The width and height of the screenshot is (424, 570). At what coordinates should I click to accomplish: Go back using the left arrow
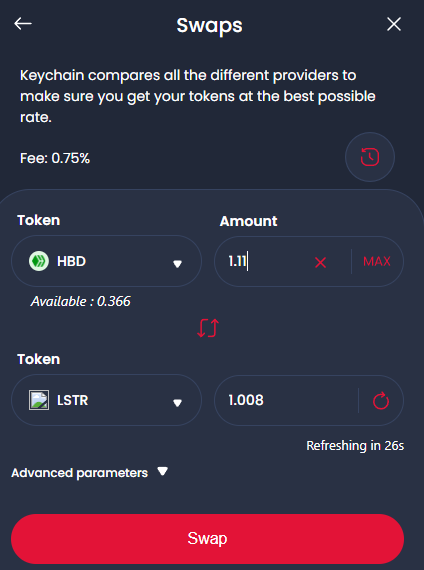point(23,24)
